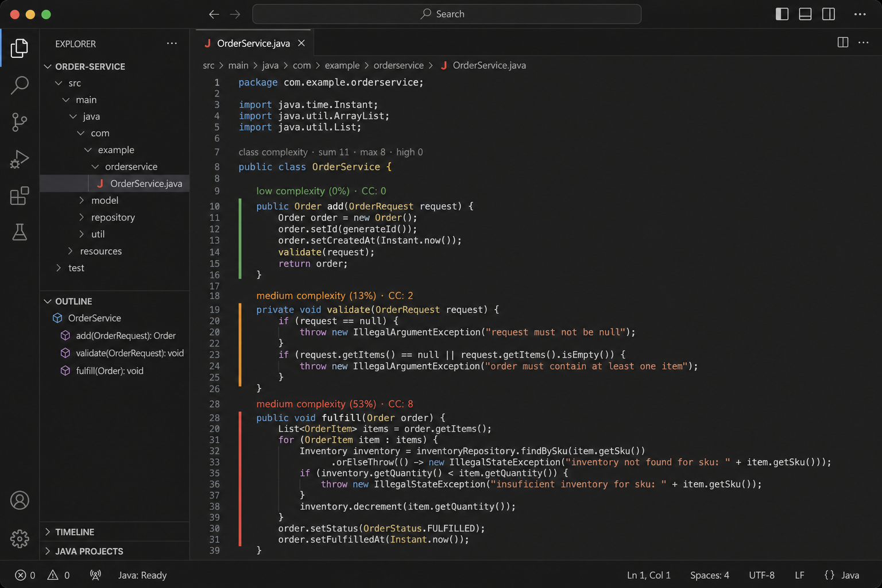This screenshot has width=882, height=588.
Task: Select the OrderService.java editor tab
Action: 253,43
